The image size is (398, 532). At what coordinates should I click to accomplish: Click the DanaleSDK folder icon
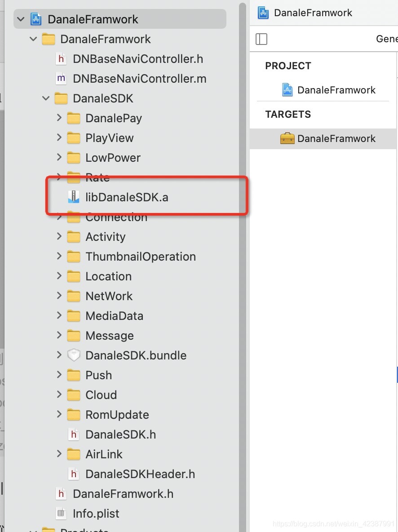(x=61, y=98)
